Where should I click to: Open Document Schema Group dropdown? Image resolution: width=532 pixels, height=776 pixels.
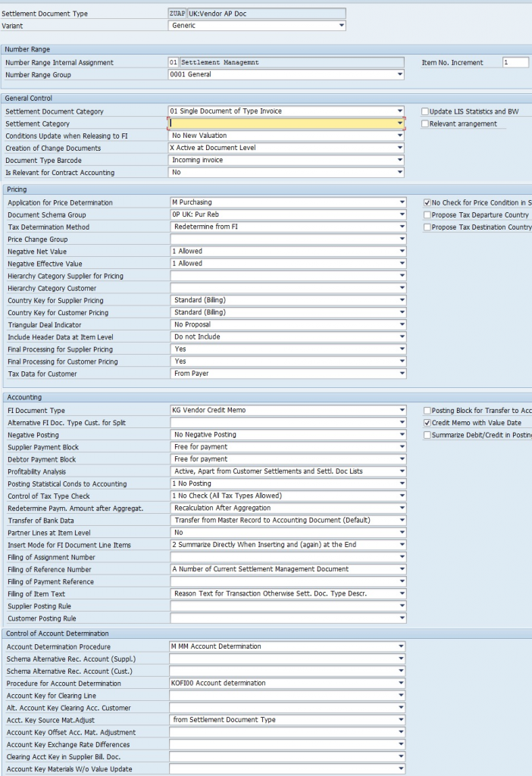(288, 214)
